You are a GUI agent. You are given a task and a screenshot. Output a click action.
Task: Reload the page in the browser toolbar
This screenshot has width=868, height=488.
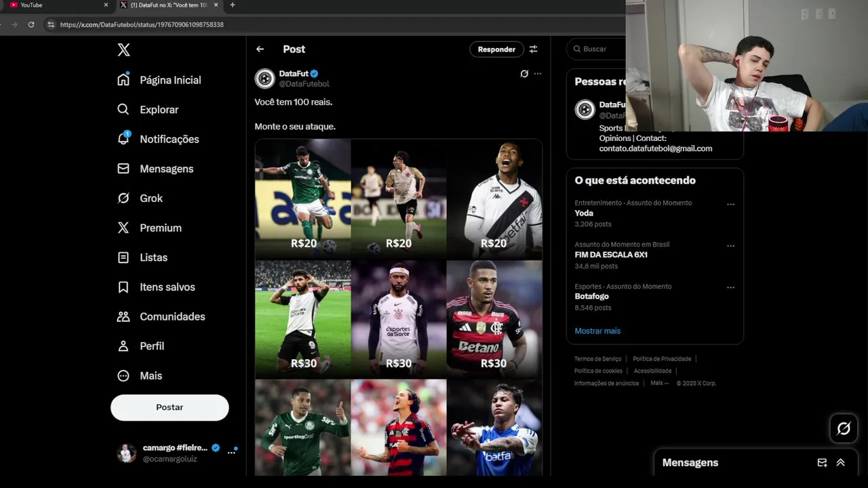pos(31,24)
